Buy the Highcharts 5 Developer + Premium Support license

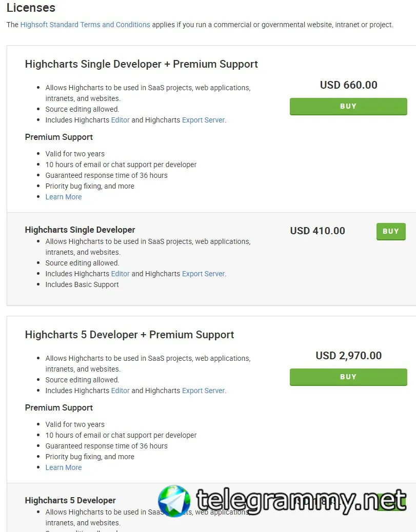pos(348,377)
